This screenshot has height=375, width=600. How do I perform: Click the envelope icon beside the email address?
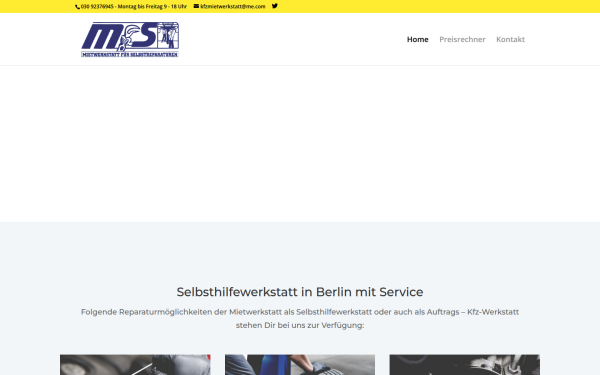[196, 6]
